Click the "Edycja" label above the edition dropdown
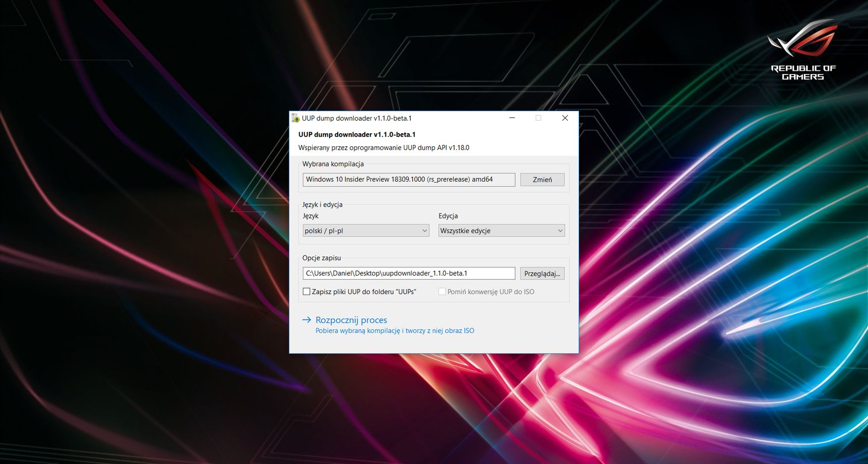 tap(448, 216)
